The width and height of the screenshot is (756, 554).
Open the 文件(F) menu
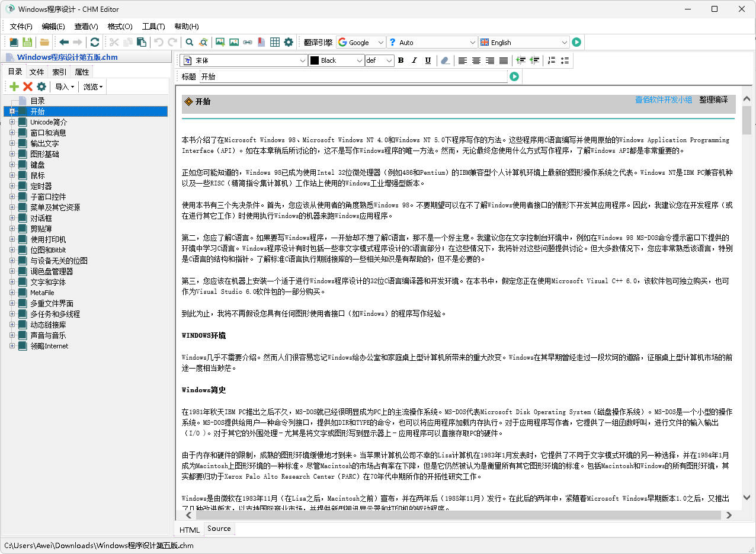21,26
